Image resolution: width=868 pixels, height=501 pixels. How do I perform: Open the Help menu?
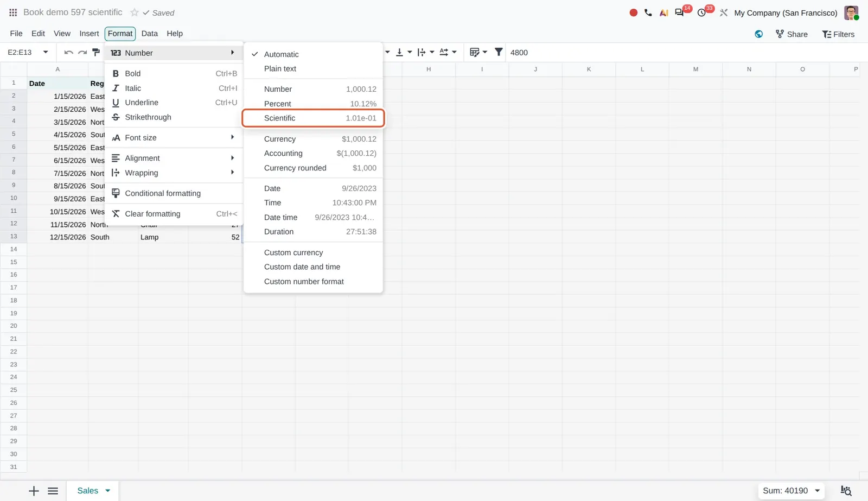(175, 34)
